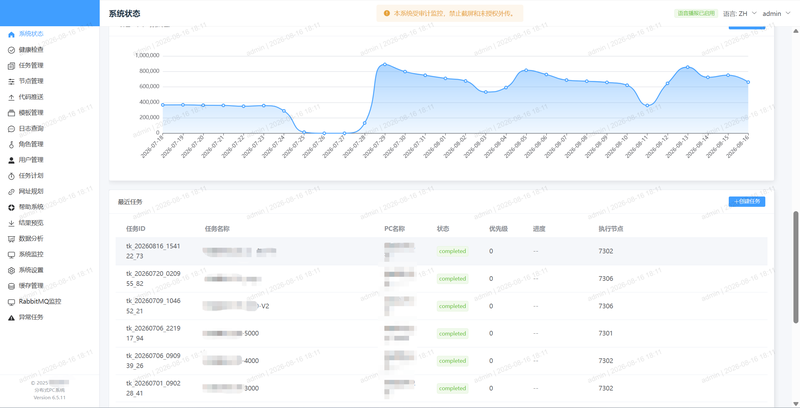Click the 用户管理 person icon
The height and width of the screenshot is (408, 800).
coord(11,160)
